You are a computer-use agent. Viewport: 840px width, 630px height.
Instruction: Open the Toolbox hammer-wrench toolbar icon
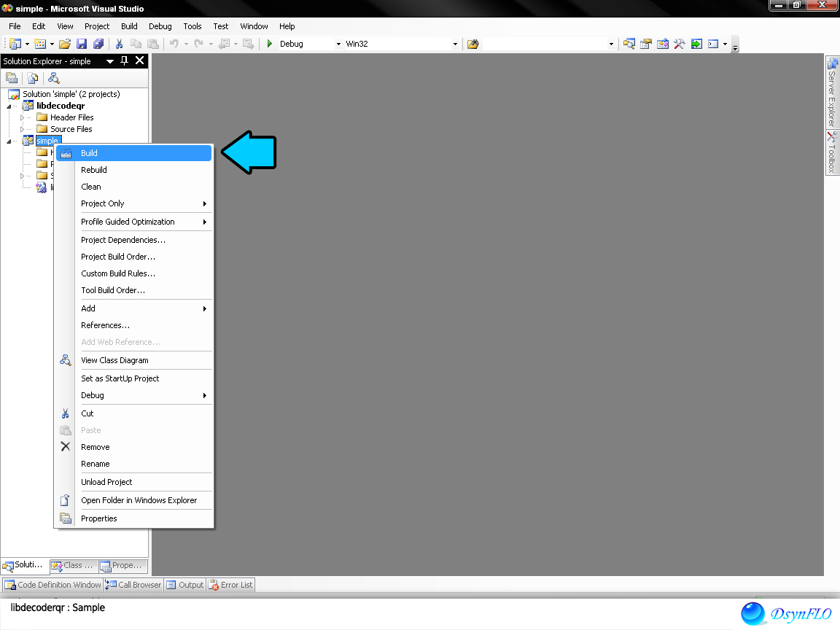click(680, 44)
